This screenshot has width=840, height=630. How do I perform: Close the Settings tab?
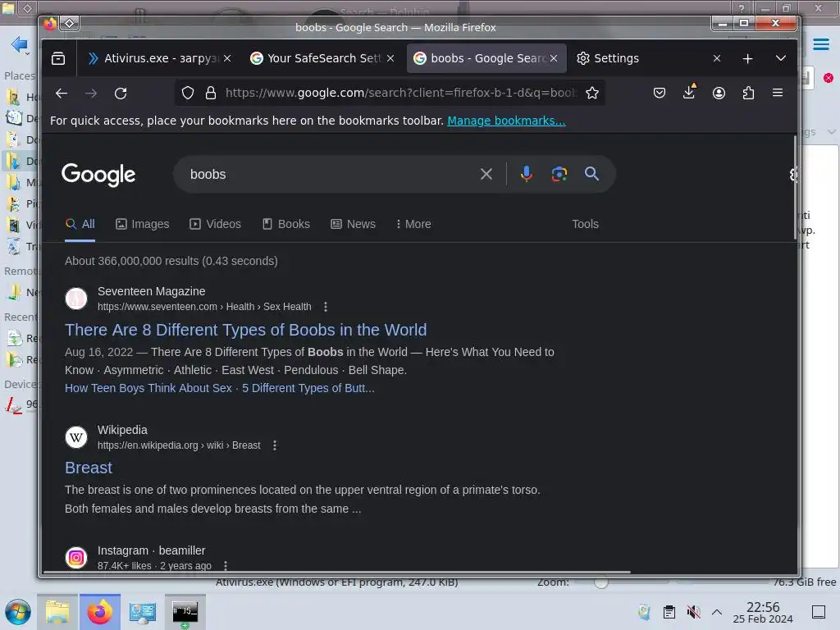(717, 58)
